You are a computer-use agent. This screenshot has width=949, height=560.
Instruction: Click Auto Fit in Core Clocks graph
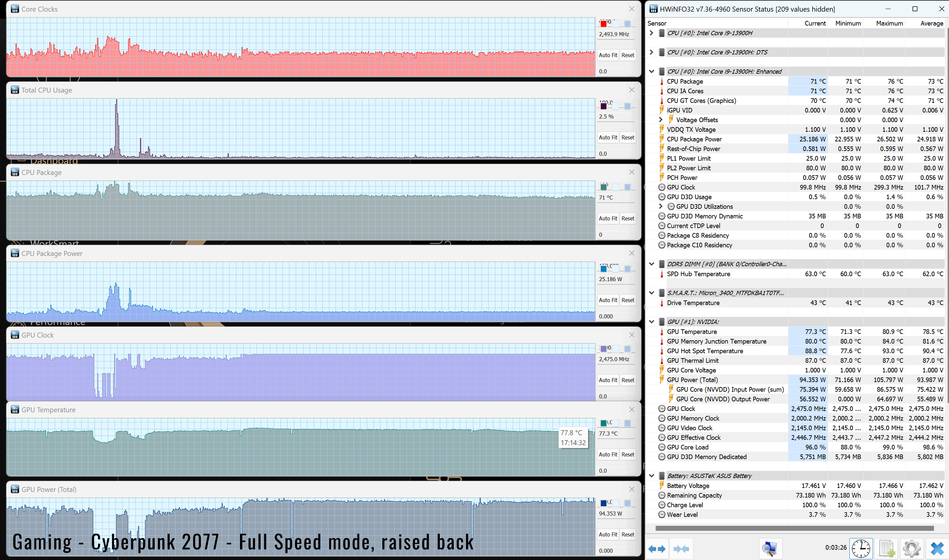(x=608, y=55)
